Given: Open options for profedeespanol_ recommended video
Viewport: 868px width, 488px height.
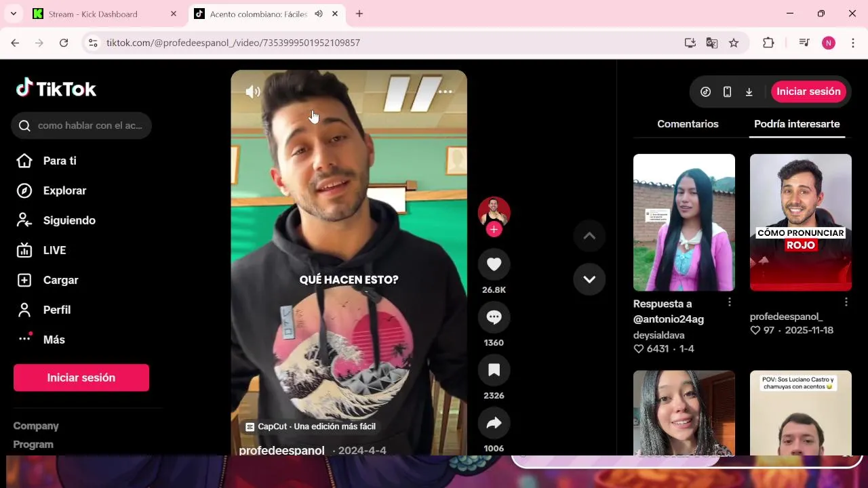Looking at the screenshot, I should (846, 302).
